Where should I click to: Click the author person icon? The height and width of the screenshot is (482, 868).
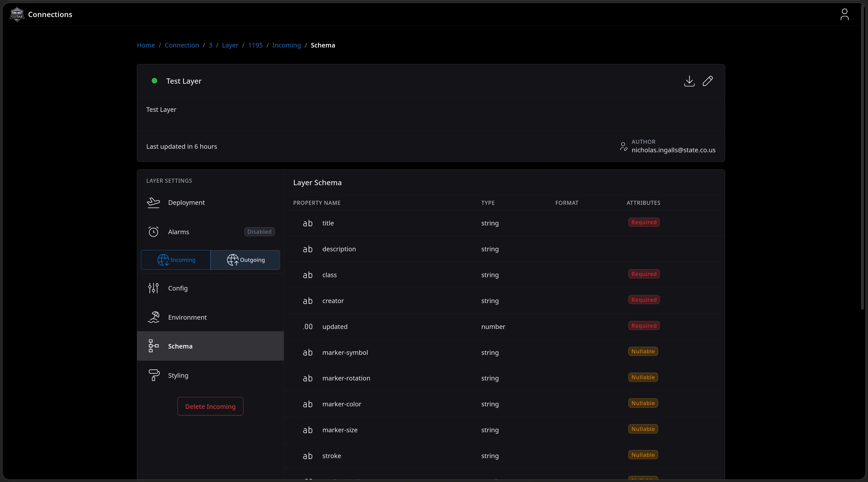click(x=623, y=146)
